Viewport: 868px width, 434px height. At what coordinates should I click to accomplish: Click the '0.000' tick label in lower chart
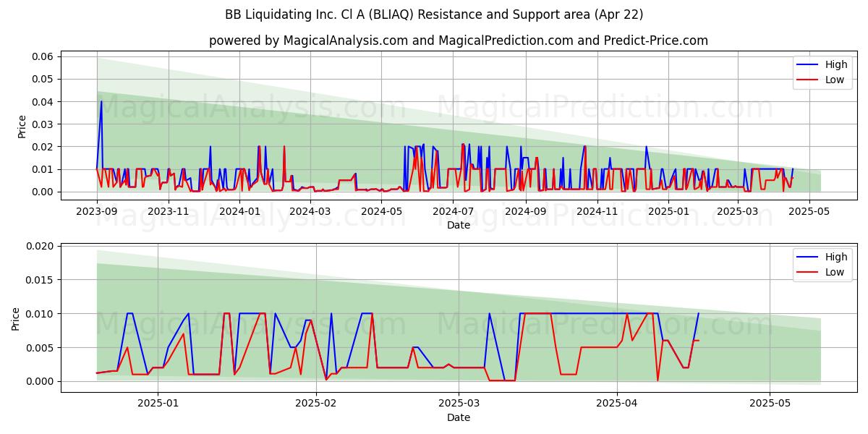coord(41,381)
